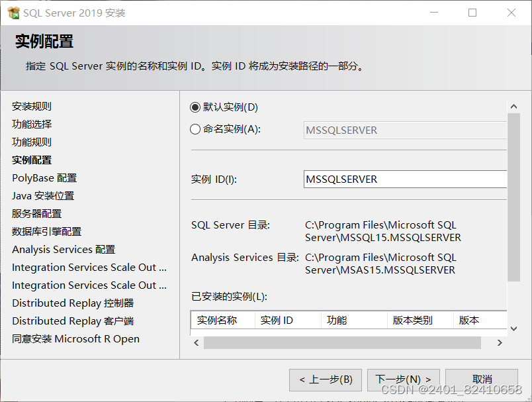Click the vertical scrollbar down arrow
The image size is (532, 402).
click(513, 328)
